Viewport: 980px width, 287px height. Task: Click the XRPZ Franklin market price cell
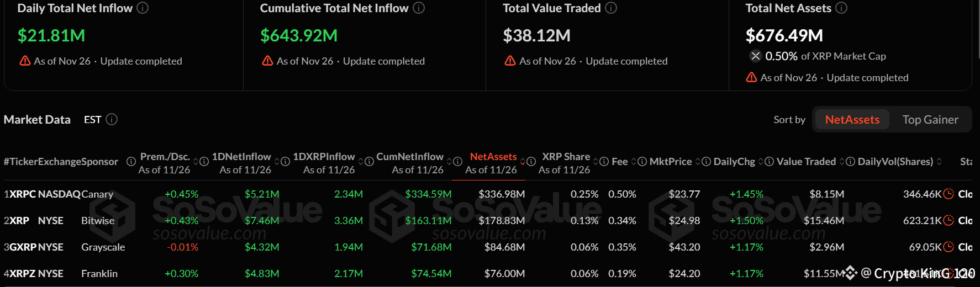click(684, 273)
